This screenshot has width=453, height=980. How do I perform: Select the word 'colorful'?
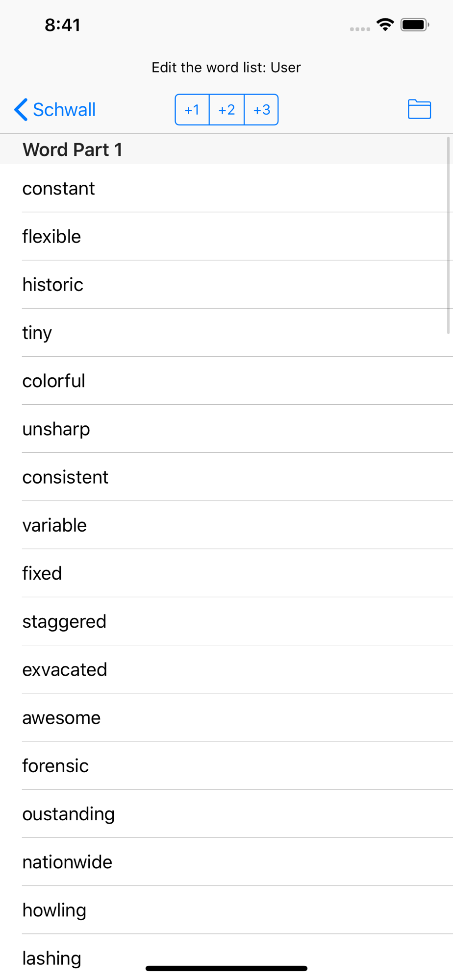click(x=226, y=381)
